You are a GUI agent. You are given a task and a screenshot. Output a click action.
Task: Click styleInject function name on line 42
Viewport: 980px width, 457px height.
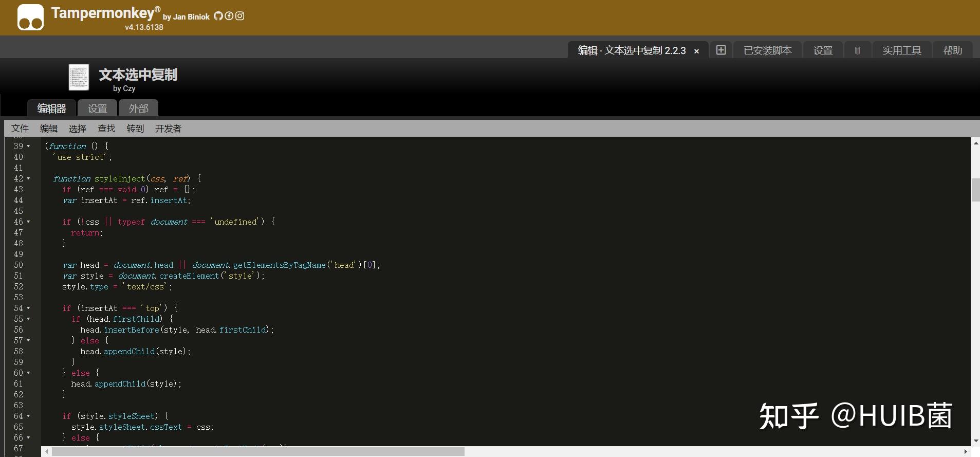[120, 178]
